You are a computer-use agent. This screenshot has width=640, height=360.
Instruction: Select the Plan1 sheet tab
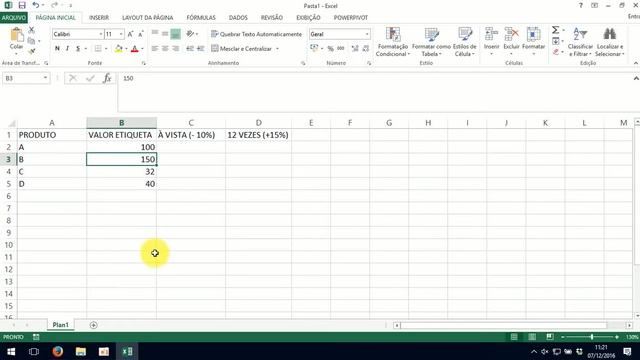coord(60,325)
